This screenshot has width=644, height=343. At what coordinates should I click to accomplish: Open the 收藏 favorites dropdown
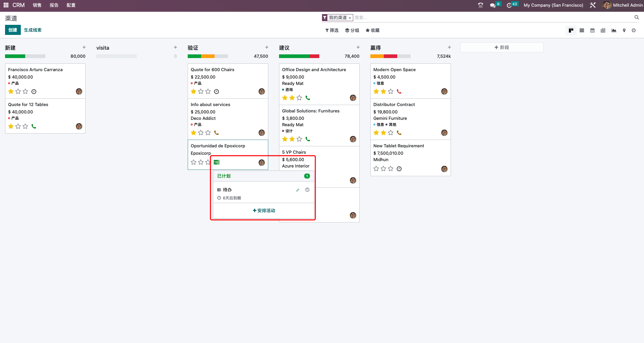(372, 30)
